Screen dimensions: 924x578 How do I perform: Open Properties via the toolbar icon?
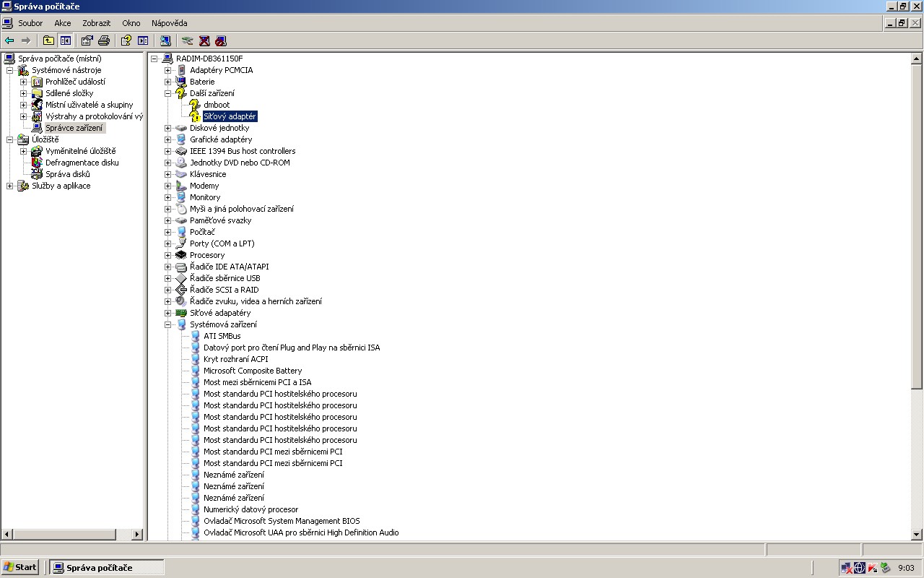coord(87,40)
